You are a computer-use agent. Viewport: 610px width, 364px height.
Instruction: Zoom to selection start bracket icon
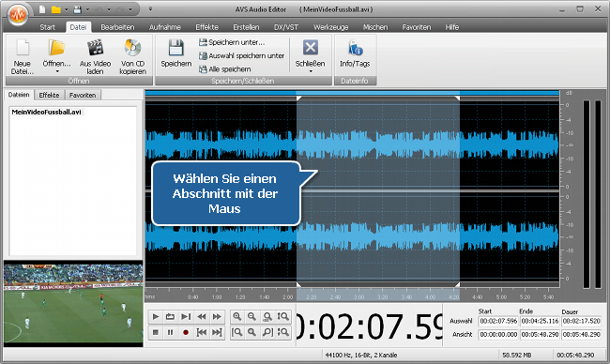pyautogui.click(x=236, y=332)
